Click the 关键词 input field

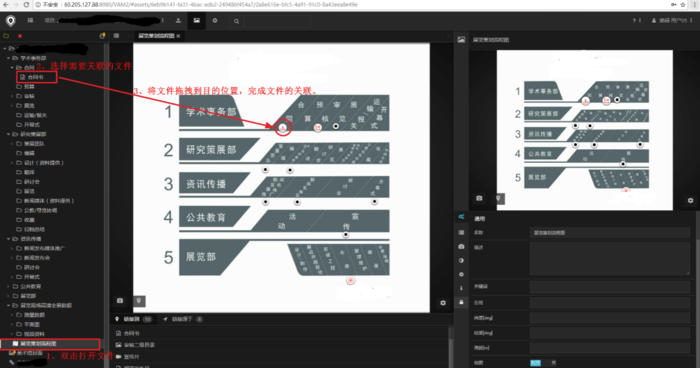pos(610,287)
